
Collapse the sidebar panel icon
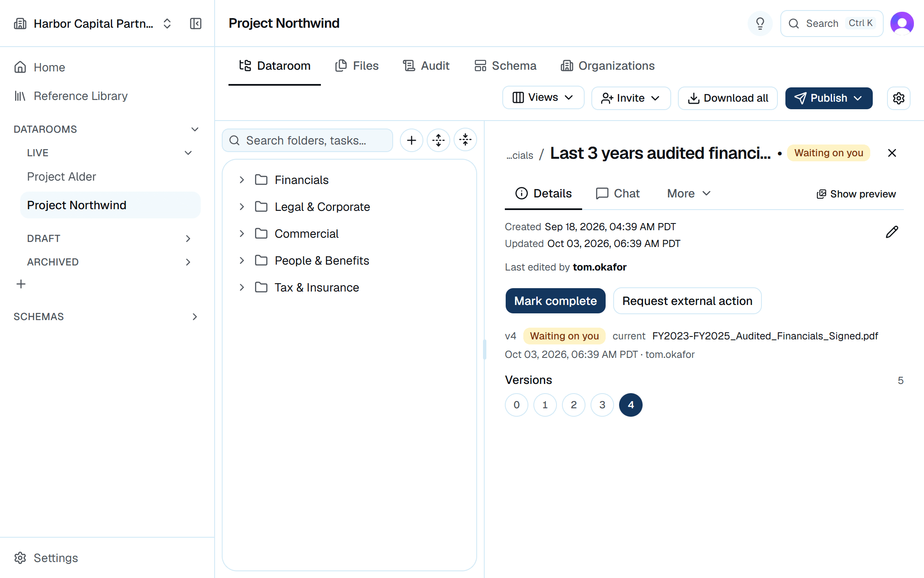click(196, 24)
